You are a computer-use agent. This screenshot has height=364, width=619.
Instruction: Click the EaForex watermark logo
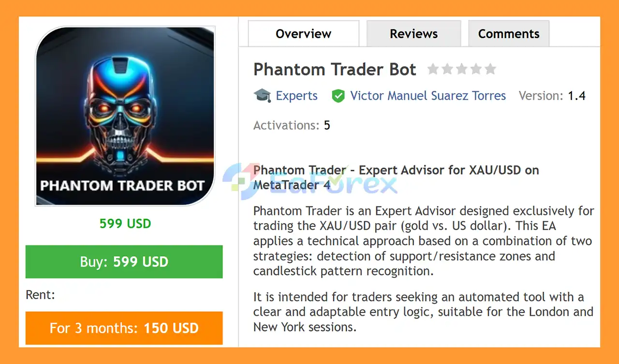tap(309, 181)
